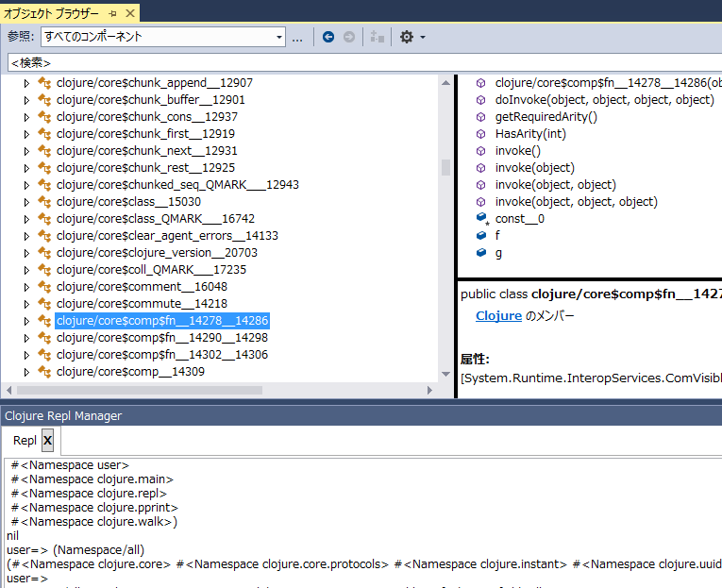Select the constructor member at top of list
This screenshot has width=722, height=588.
pos(608,83)
